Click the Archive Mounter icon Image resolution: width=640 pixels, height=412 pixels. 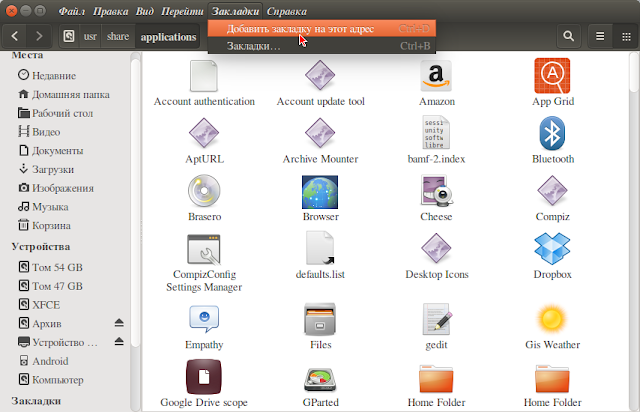320,133
